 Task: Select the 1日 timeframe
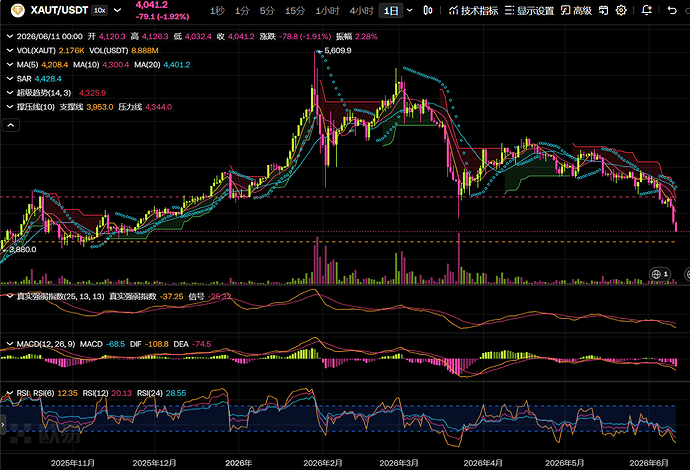[391, 11]
